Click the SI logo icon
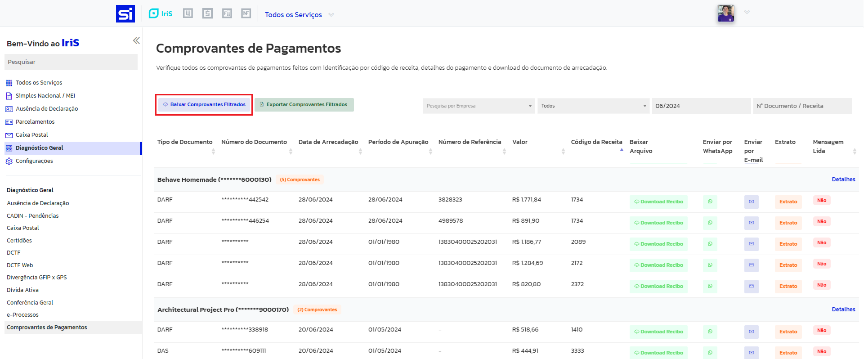 click(x=125, y=13)
